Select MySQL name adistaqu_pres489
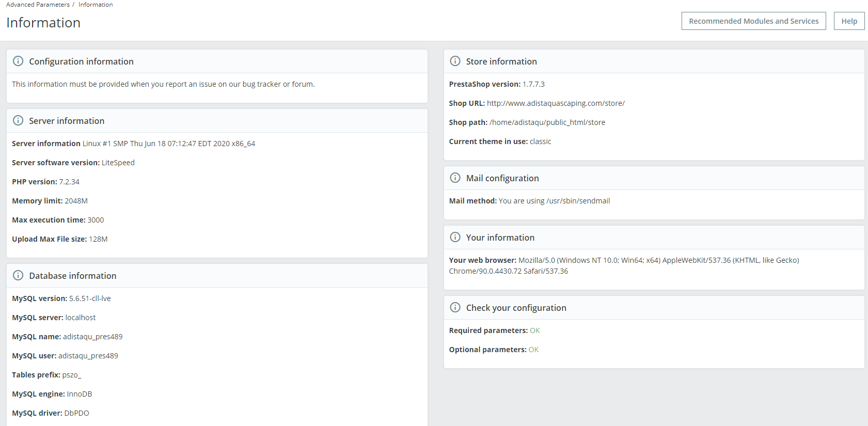The height and width of the screenshot is (426, 868). [x=92, y=337]
